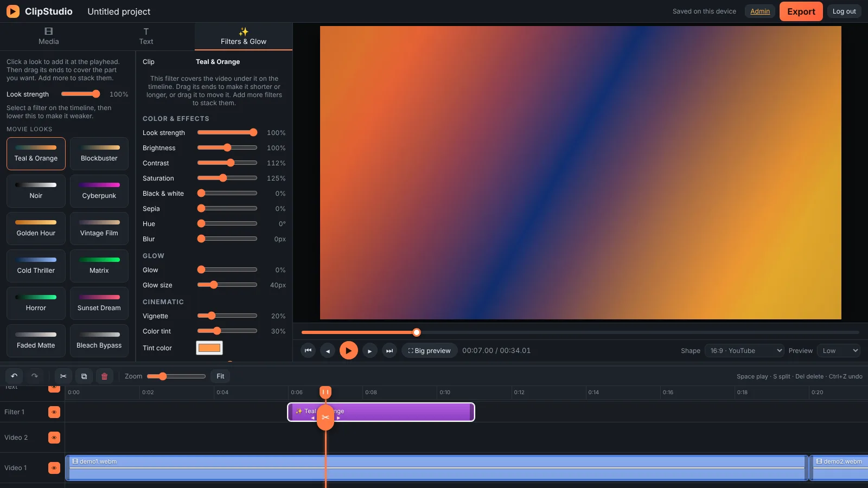Click the Log out button
Screen dimensions: 868x488
pyautogui.click(x=844, y=11)
